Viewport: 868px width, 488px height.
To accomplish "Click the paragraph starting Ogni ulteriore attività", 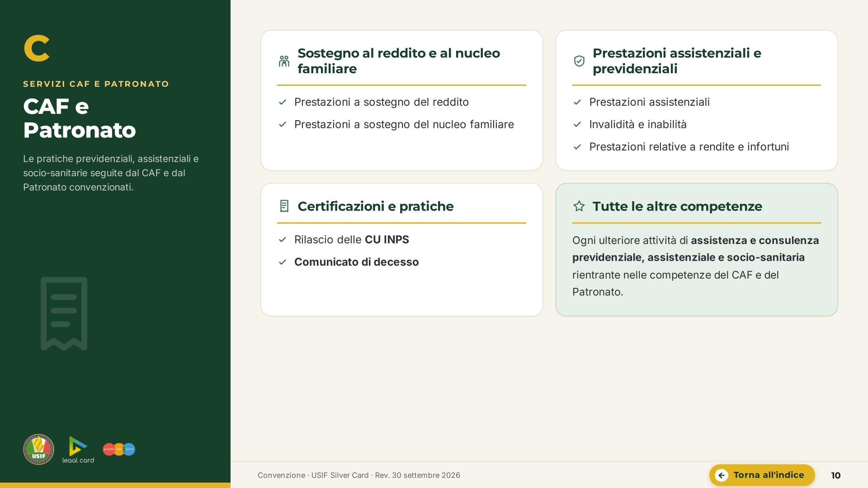I will coord(696,266).
